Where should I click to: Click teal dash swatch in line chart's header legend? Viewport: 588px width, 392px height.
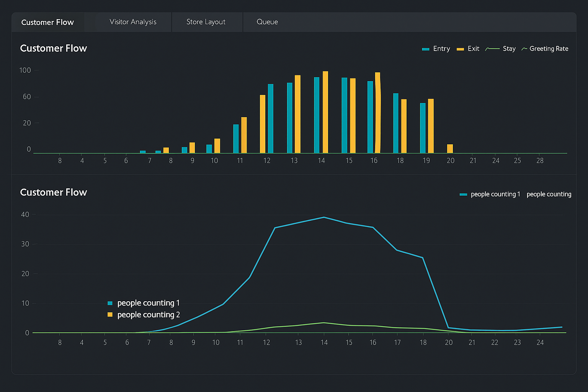(x=463, y=194)
